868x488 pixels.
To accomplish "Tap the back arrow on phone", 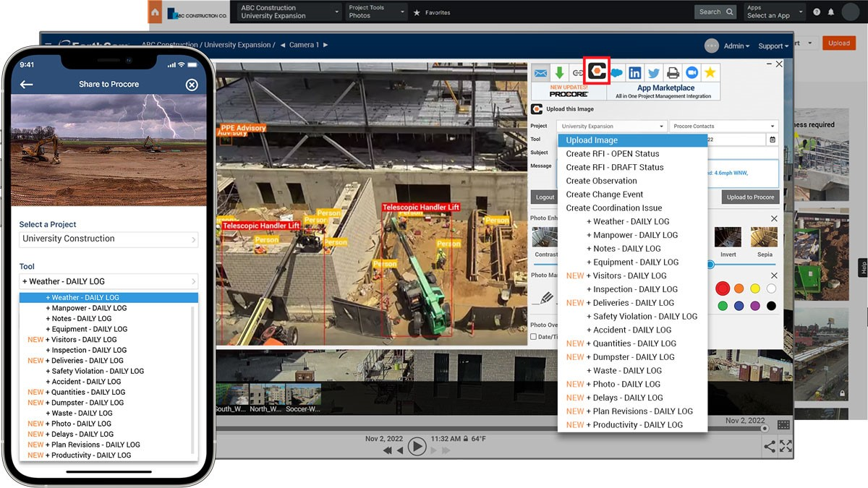I will click(27, 85).
